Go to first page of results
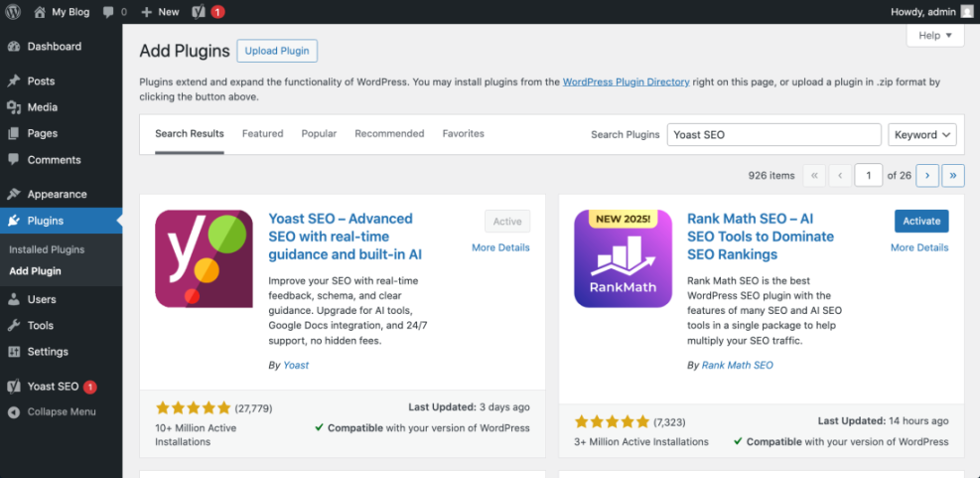This screenshot has height=478, width=980. (x=814, y=176)
